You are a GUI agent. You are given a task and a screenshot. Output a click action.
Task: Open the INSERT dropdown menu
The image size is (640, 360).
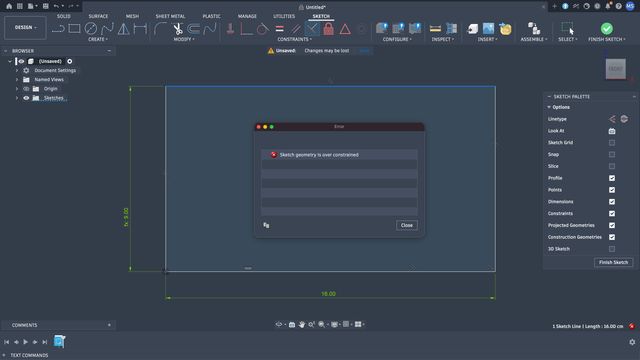pos(487,39)
